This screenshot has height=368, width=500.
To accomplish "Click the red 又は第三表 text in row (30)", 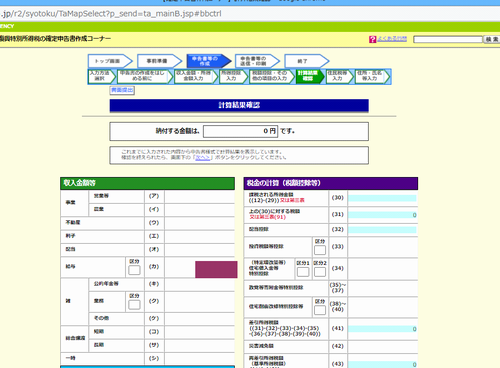I will click(x=292, y=200).
